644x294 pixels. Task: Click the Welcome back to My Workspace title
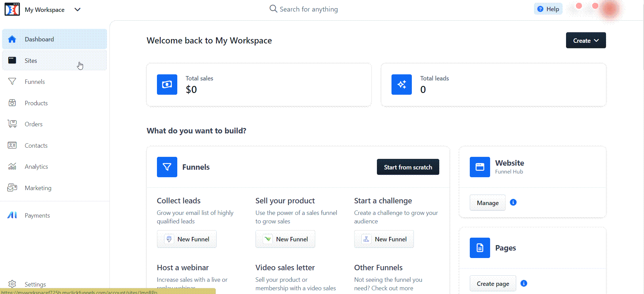click(209, 40)
